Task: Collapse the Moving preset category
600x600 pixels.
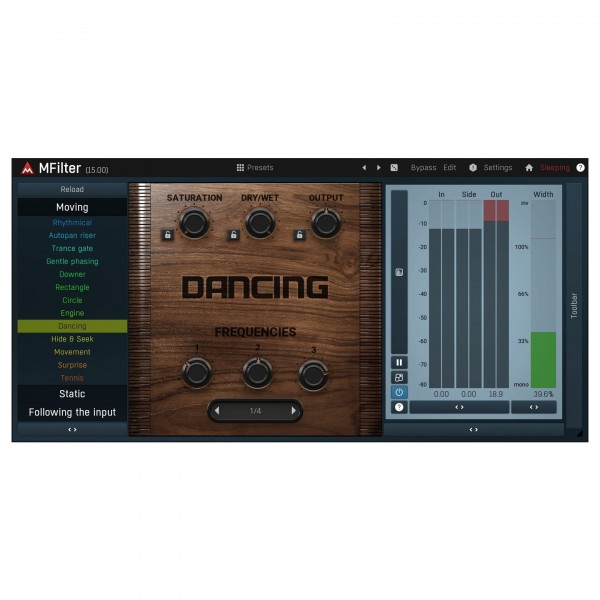Action: point(72,207)
